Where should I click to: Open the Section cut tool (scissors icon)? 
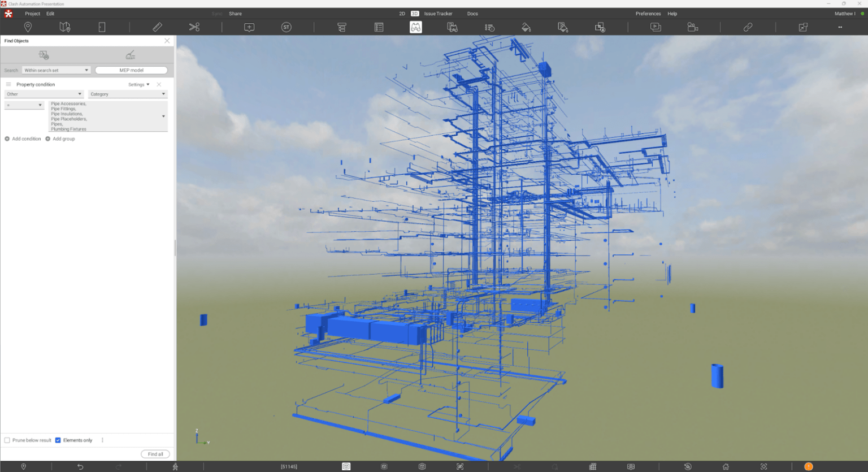coord(194,27)
